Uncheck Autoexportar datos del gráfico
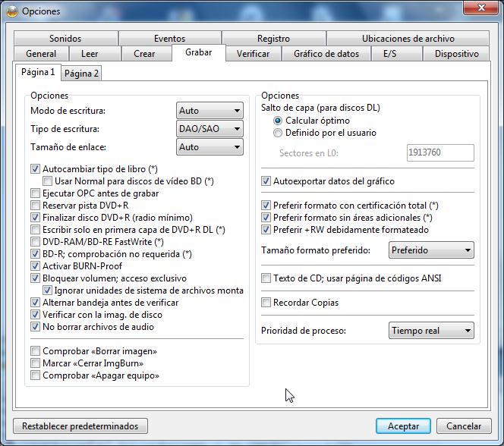The width and height of the screenshot is (504, 446). [x=266, y=181]
